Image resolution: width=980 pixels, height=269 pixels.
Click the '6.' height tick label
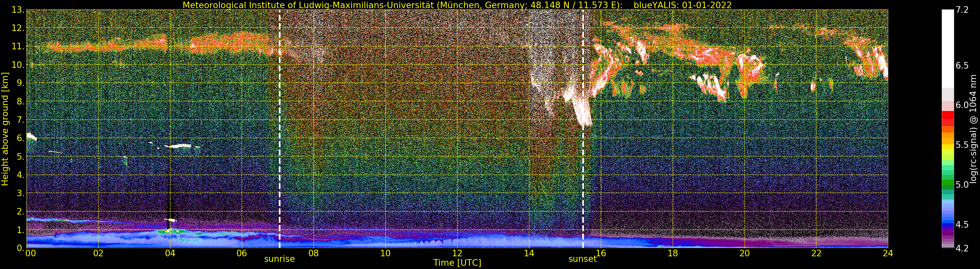tap(21, 138)
